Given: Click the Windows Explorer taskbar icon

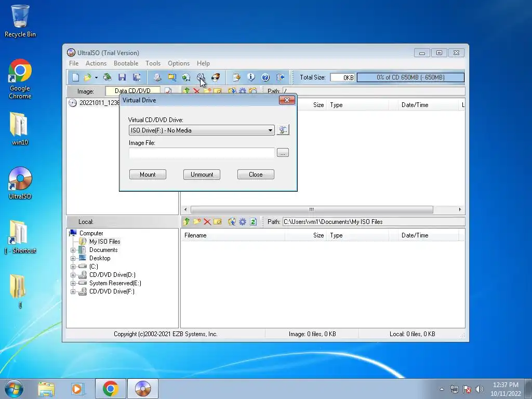Looking at the screenshot, I should 46,389.
